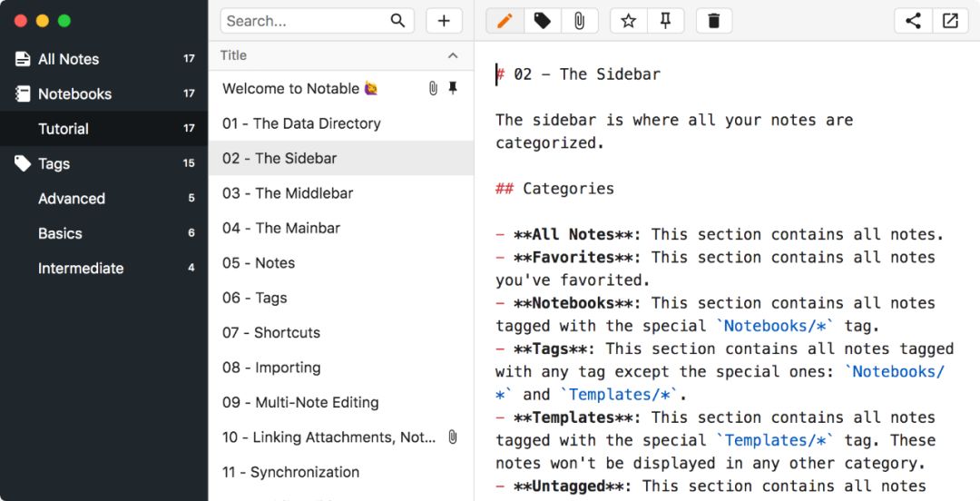Toggle the Title sort order chevron
This screenshot has width=980, height=501.
point(453,55)
